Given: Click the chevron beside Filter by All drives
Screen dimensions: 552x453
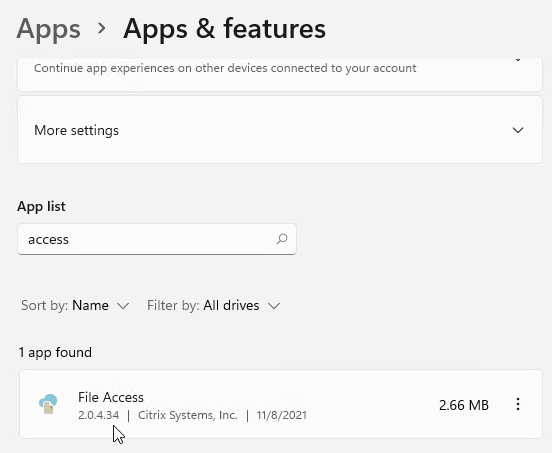Looking at the screenshot, I should tap(274, 306).
